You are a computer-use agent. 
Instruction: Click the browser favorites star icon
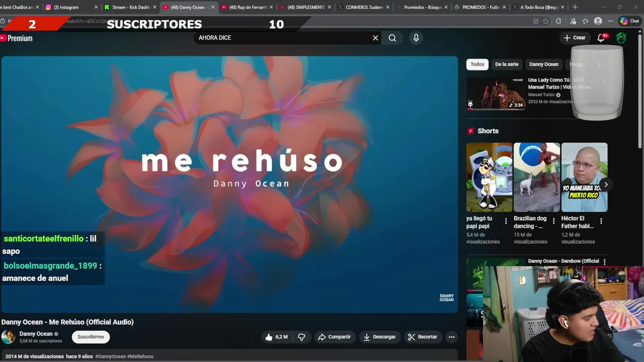tap(546, 21)
